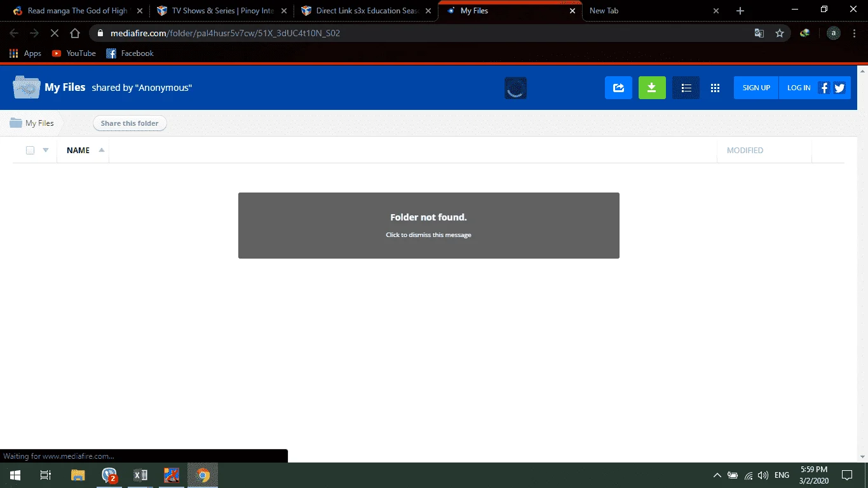Image resolution: width=868 pixels, height=488 pixels.
Task: Click the Twitter login icon in header
Action: (839, 88)
